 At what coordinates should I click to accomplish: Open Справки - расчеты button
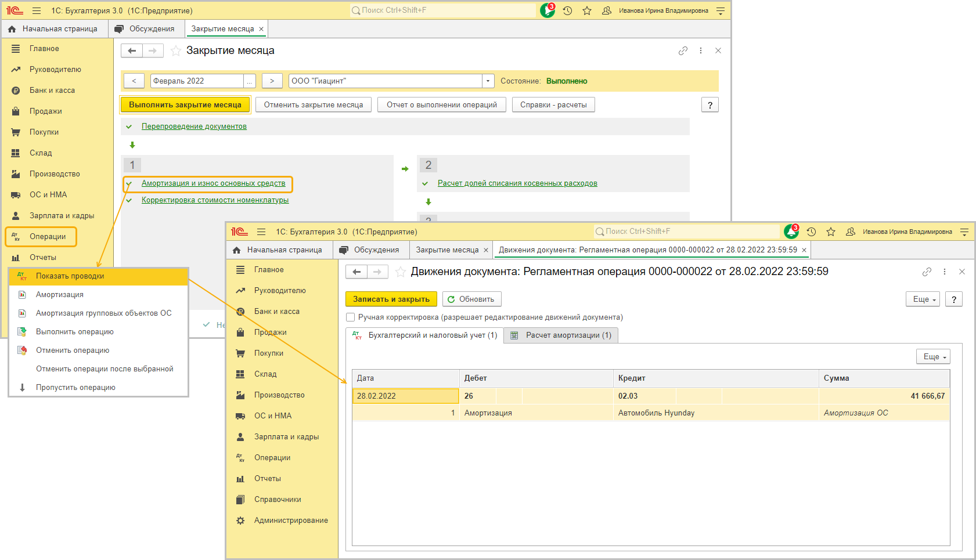click(553, 105)
